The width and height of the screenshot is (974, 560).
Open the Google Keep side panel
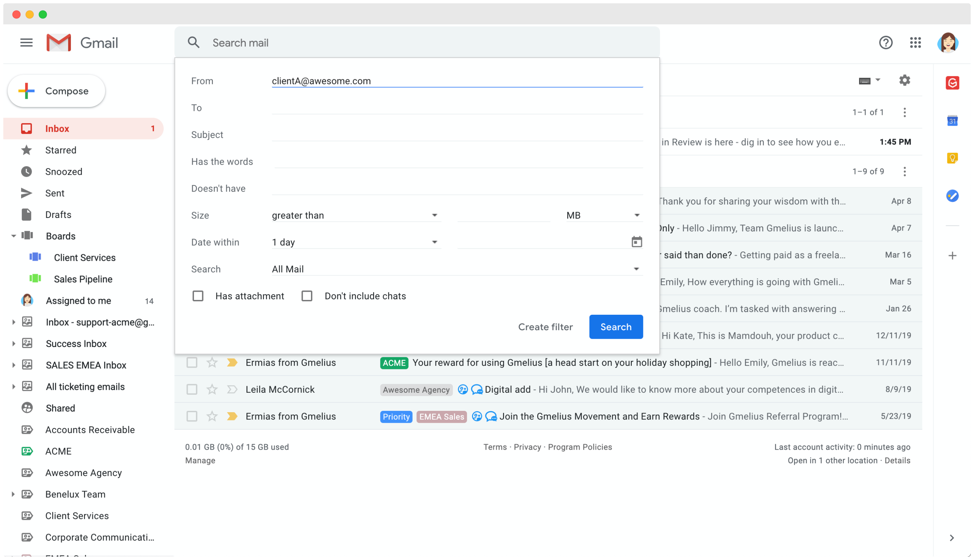coord(952,158)
